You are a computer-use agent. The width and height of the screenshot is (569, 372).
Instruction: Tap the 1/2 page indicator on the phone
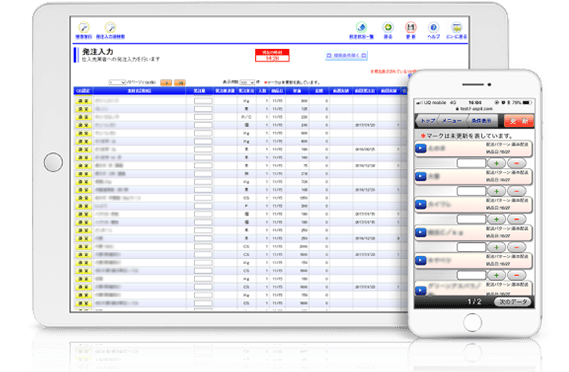(474, 302)
